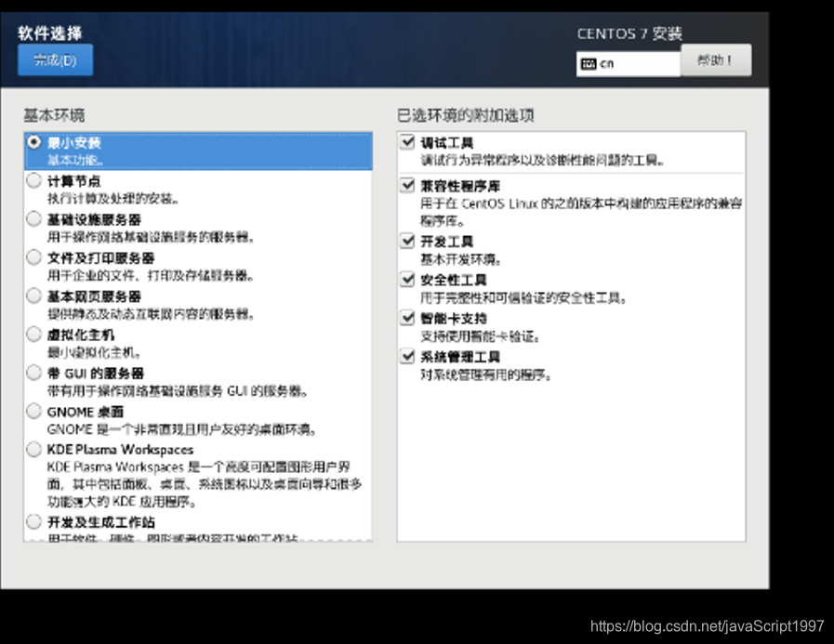Select the KDE Plasma Workspaces radio button

coord(34,450)
